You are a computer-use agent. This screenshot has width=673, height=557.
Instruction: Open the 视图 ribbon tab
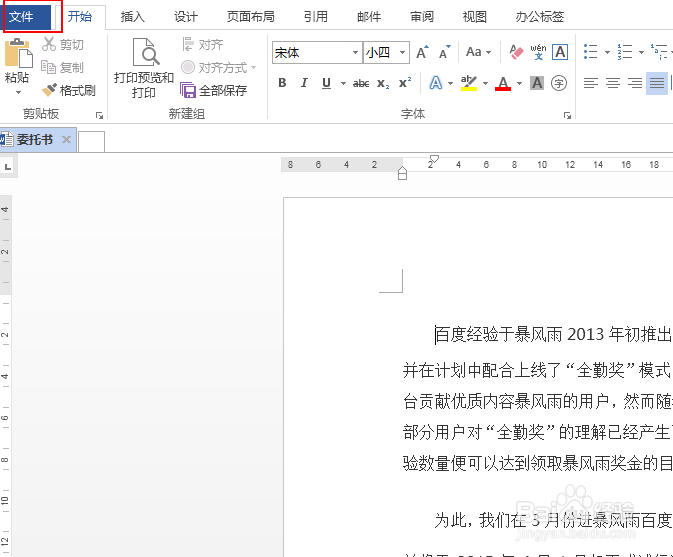[474, 17]
